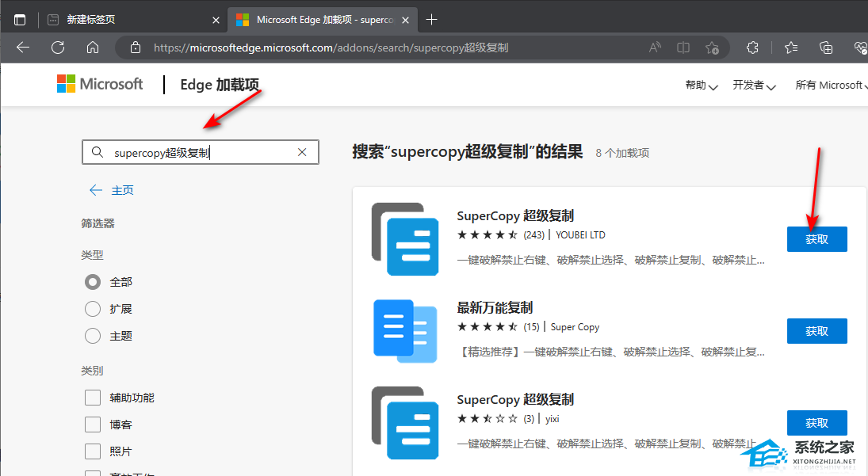
Task: Close the 新建标签页 tab
Action: (216, 20)
